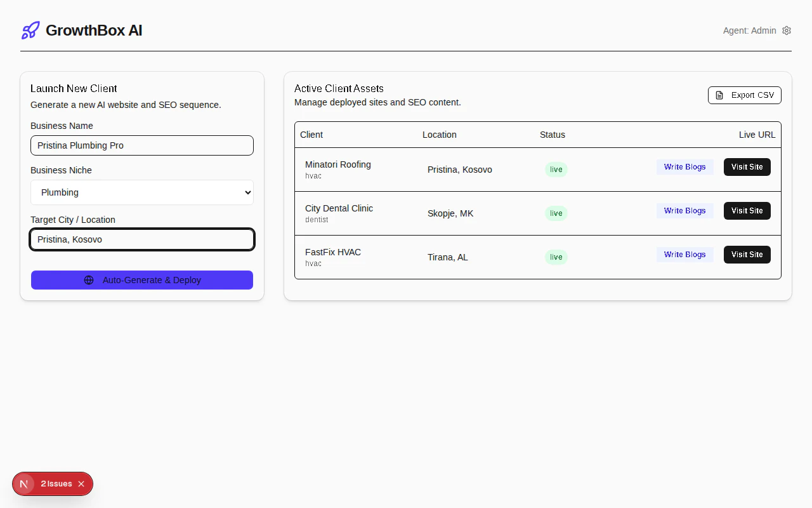Open the Business Niche dropdown
812x508 pixels.
142,192
